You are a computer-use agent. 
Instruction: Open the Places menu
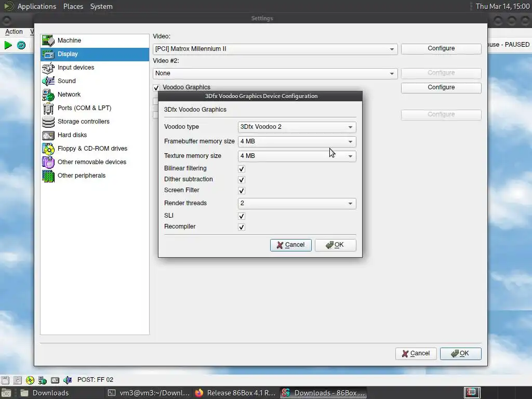pyautogui.click(x=73, y=6)
